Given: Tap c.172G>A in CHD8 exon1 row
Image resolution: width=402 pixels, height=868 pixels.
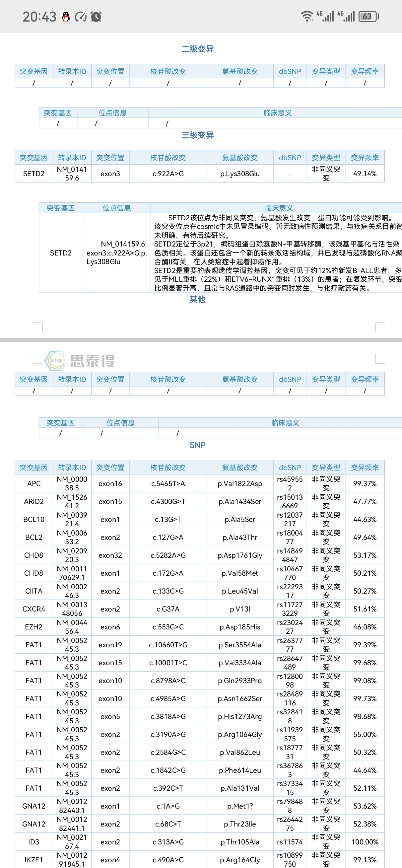Looking at the screenshot, I should point(168,573).
